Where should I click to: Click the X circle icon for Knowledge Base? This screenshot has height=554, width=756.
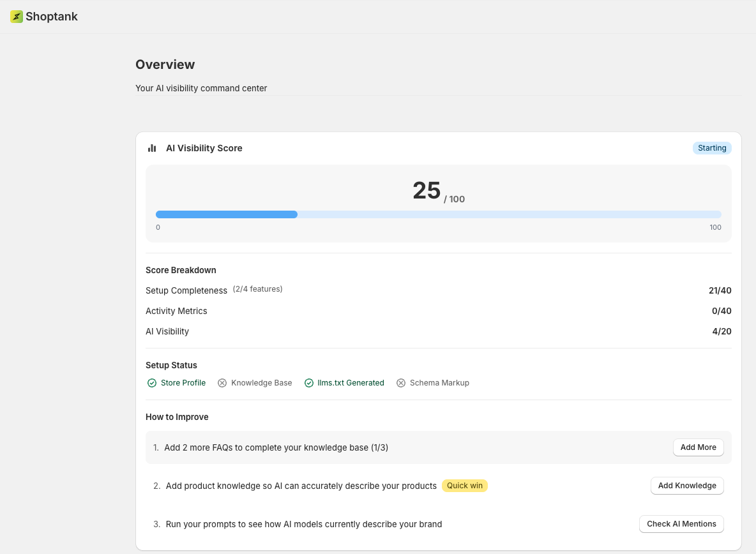click(x=222, y=383)
